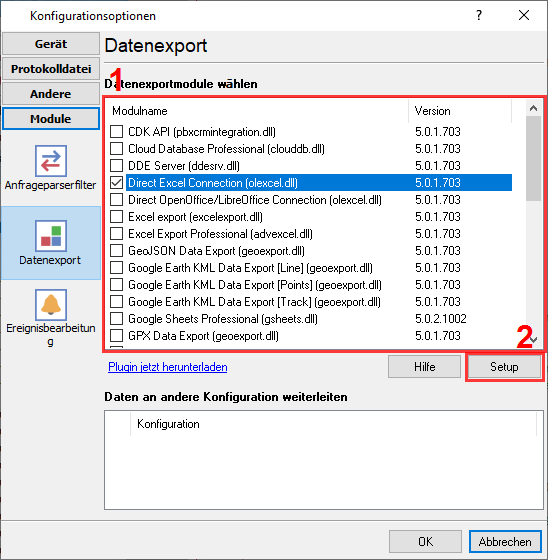Image resolution: width=548 pixels, height=560 pixels.
Task: Select the Datenexport icon in sidebar
Action: point(51,236)
